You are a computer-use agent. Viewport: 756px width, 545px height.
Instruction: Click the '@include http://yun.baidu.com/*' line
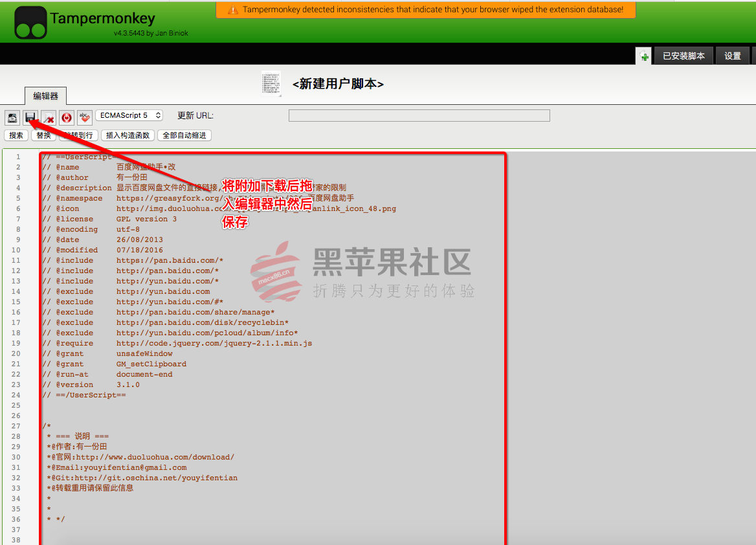(130, 281)
